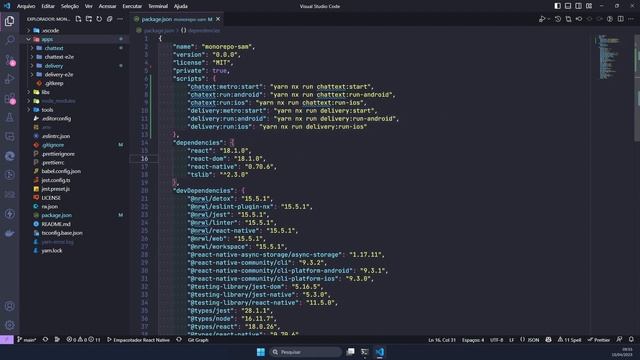
Task: Open the Seleção menu
Action: click(x=70, y=6)
